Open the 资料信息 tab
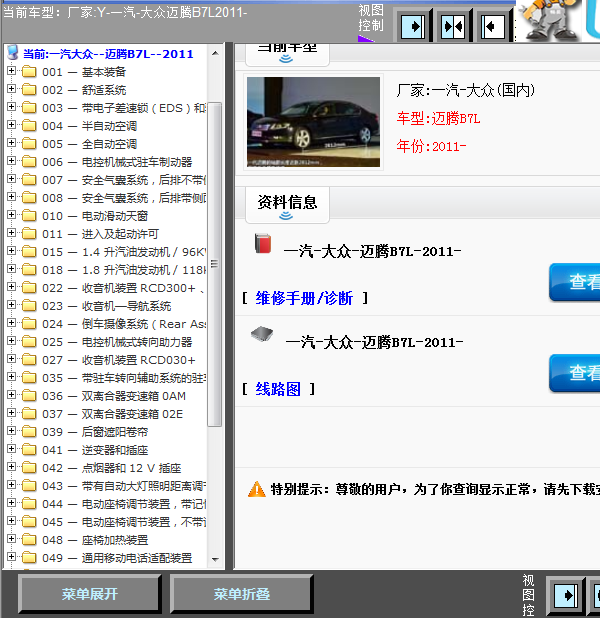This screenshot has width=600, height=618. (x=287, y=205)
